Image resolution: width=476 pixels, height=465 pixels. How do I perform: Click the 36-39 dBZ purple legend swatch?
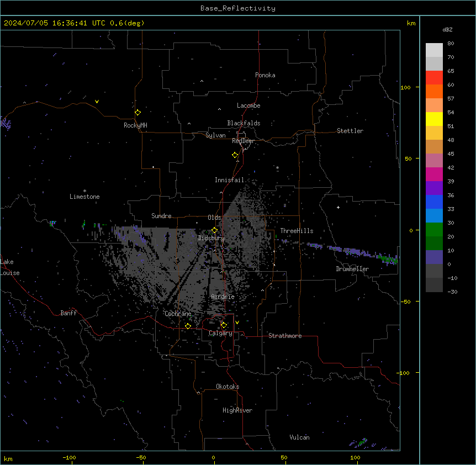pyautogui.click(x=434, y=188)
